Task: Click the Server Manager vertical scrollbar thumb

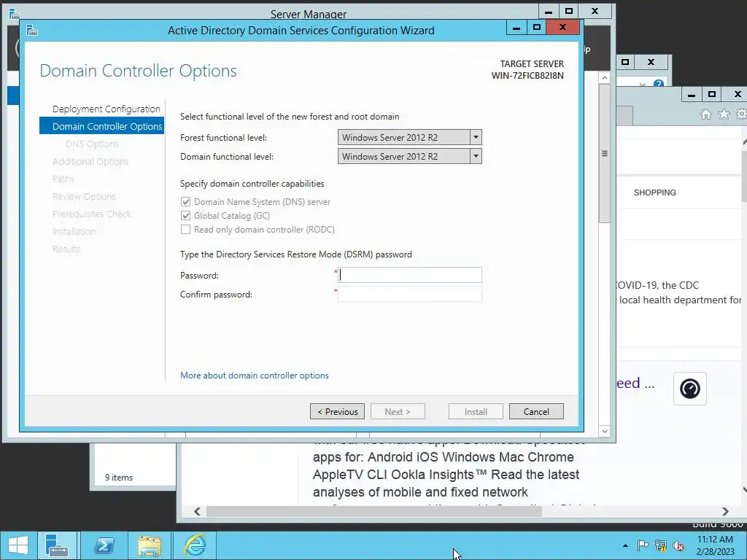Action: point(605,153)
